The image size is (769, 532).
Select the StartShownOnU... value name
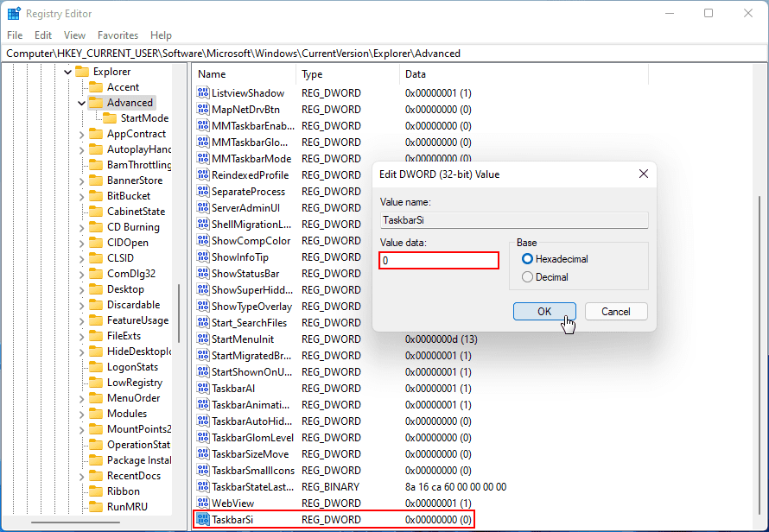pos(251,371)
